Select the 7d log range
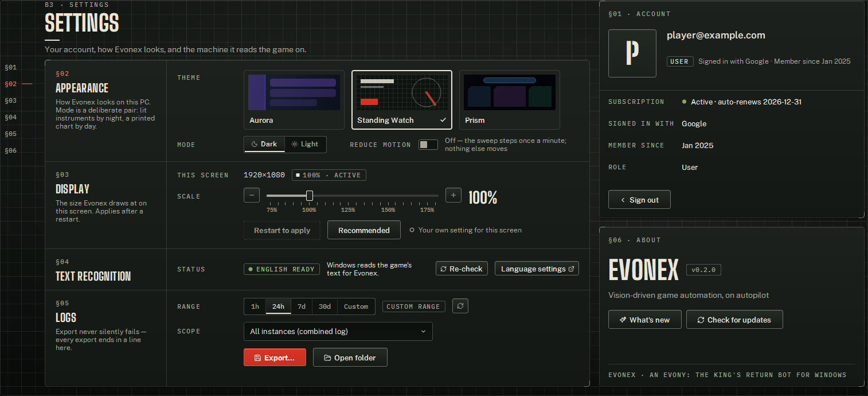Screen dimensions: 868x396 (302, 306)
